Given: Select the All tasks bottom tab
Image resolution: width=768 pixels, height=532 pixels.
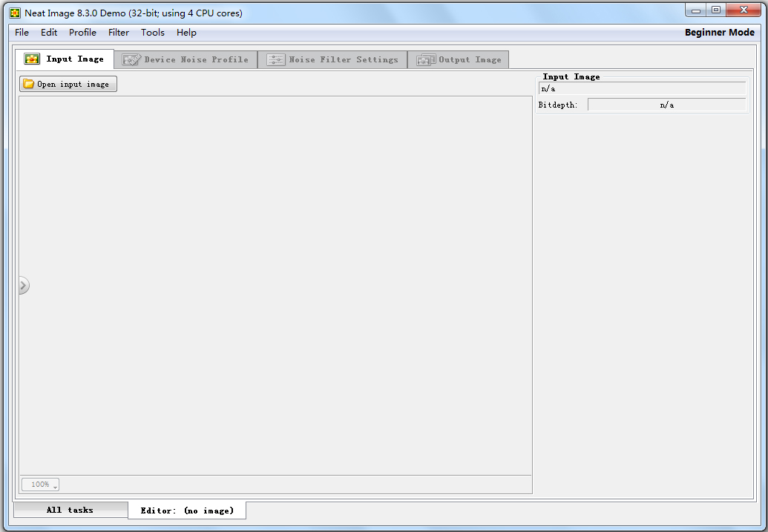Looking at the screenshot, I should tap(70, 510).
